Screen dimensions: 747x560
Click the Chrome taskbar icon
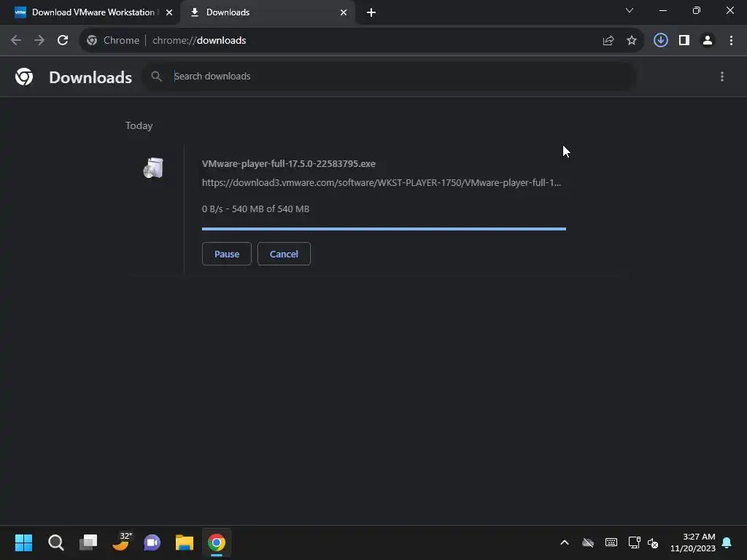tap(216, 542)
